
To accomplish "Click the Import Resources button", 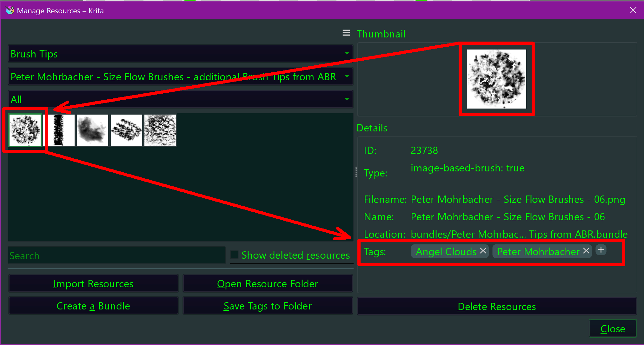I will click(x=93, y=283).
